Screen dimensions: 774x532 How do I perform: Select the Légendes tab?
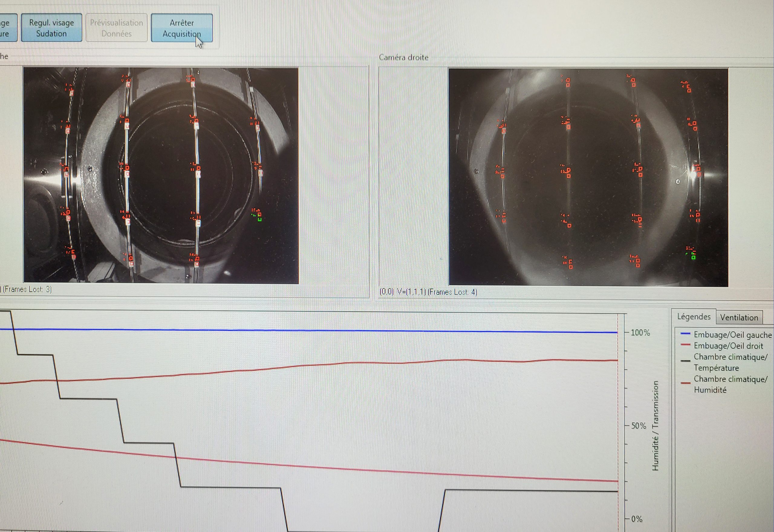click(693, 316)
